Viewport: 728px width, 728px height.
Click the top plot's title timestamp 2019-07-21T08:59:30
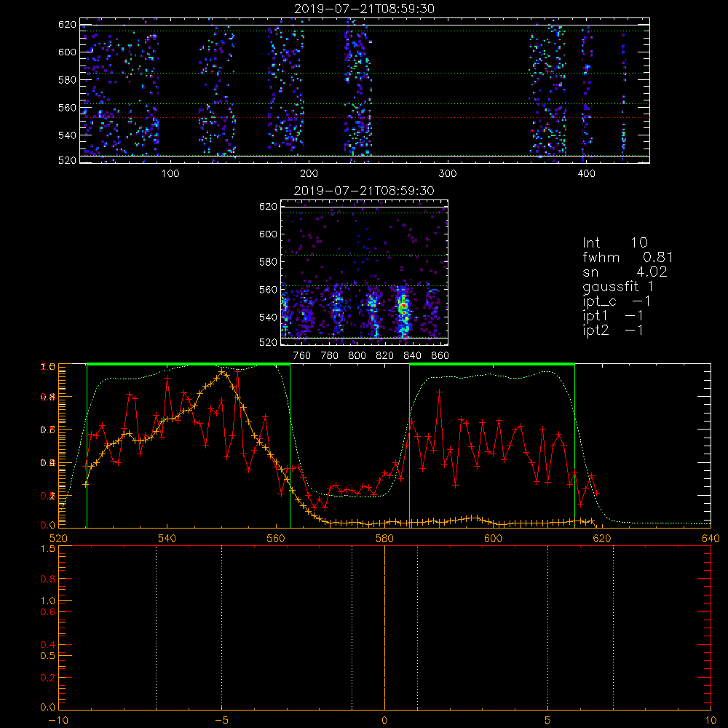(364, 9)
